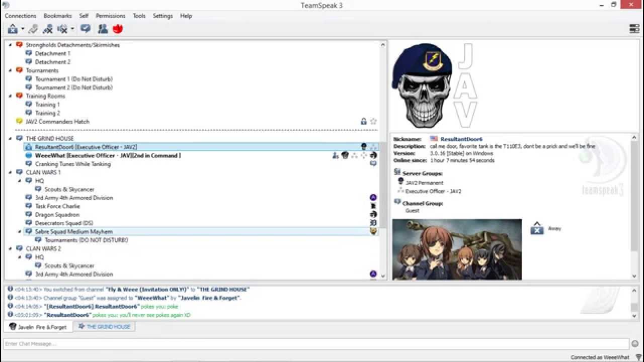
Task: Click the star icon on JAV2 Commanders Hatch
Action: (373, 121)
